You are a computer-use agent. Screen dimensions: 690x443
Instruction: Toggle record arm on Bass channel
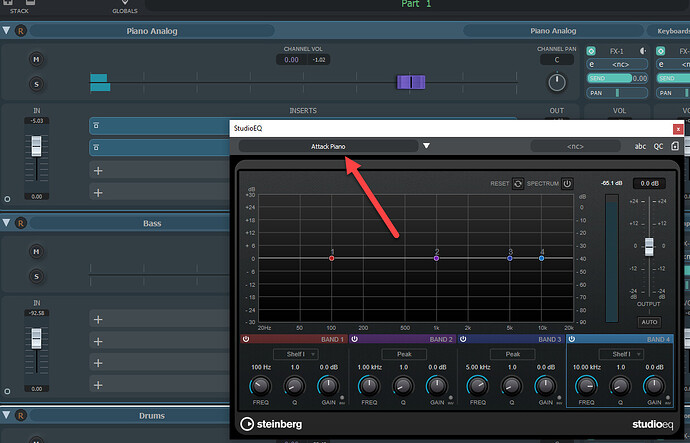(21, 223)
